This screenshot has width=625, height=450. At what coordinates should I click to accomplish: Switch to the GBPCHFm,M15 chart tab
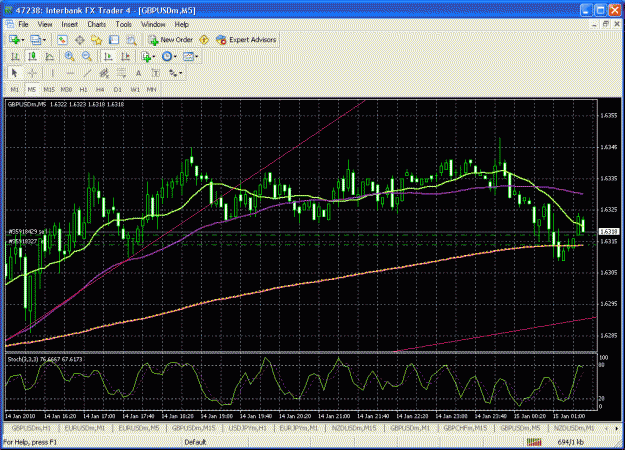tap(465, 428)
